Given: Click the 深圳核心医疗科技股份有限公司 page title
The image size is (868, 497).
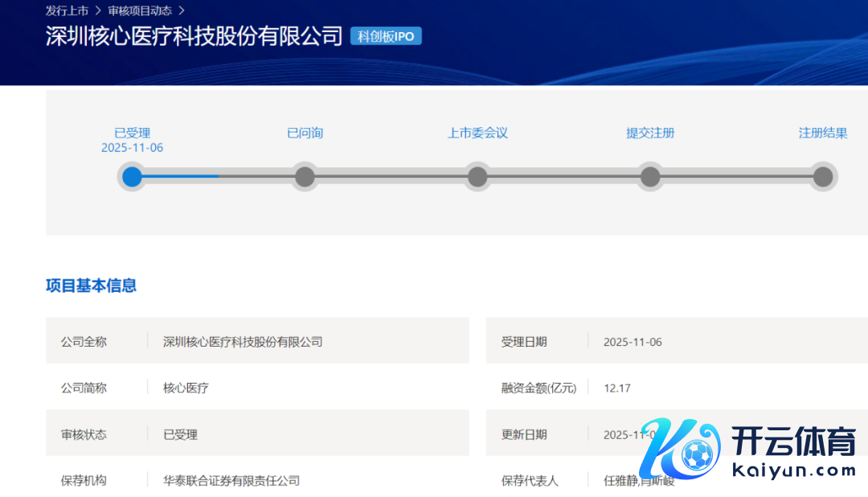Looking at the screenshot, I should pos(194,37).
